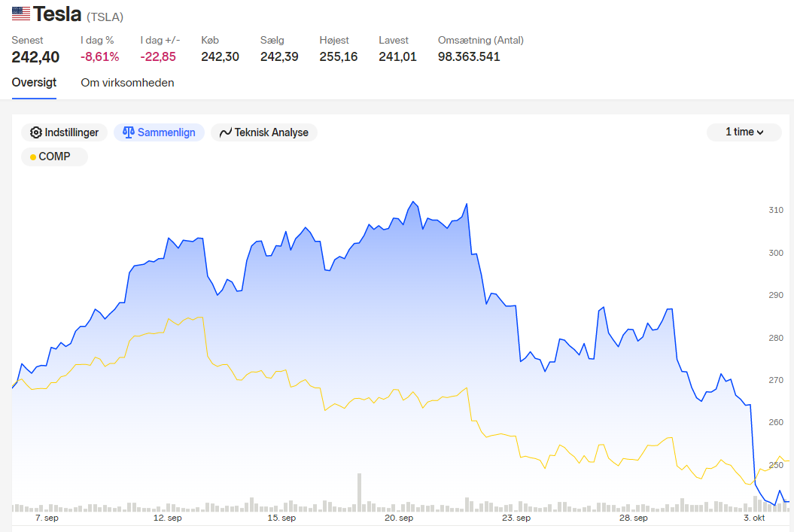794x532 pixels.
Task: Click the 270 price axis label
Action: (776, 380)
